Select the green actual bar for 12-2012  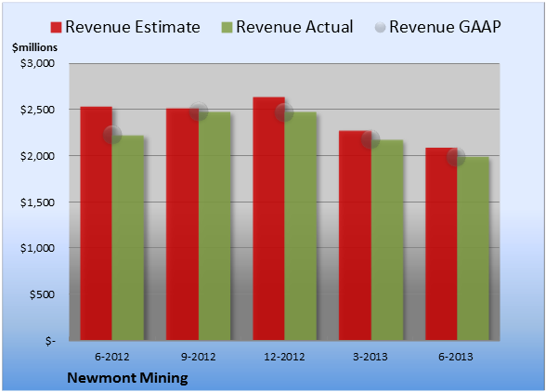click(x=301, y=226)
